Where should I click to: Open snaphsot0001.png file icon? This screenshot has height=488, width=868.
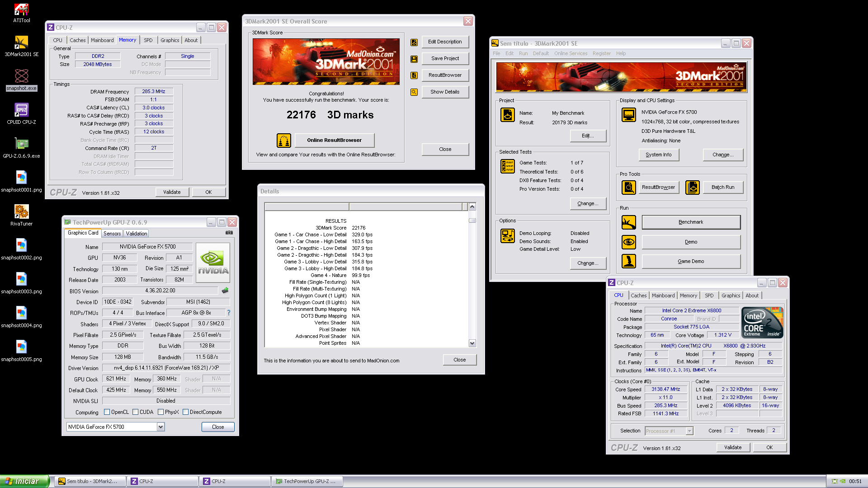[x=21, y=182]
